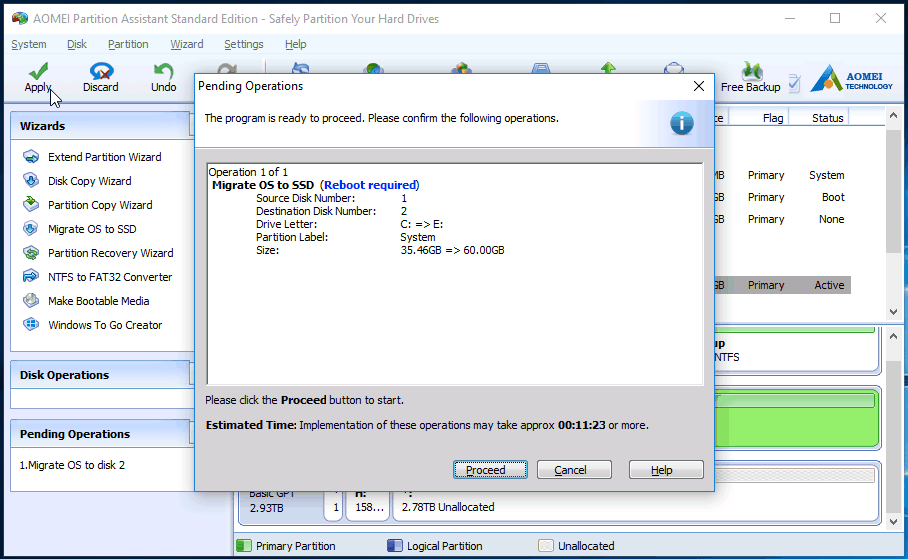Click the Undo arrow toolbar icon
908x559 pixels.
163,71
